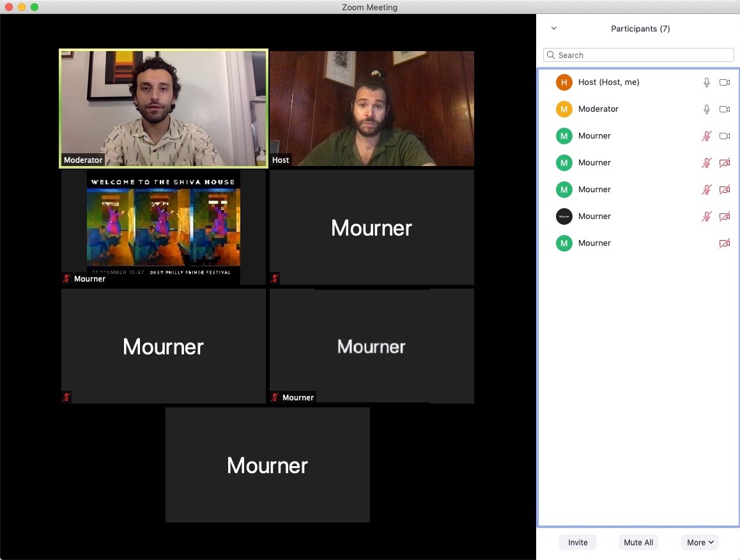Select the lone bottom-center Mourner tile

[268, 465]
